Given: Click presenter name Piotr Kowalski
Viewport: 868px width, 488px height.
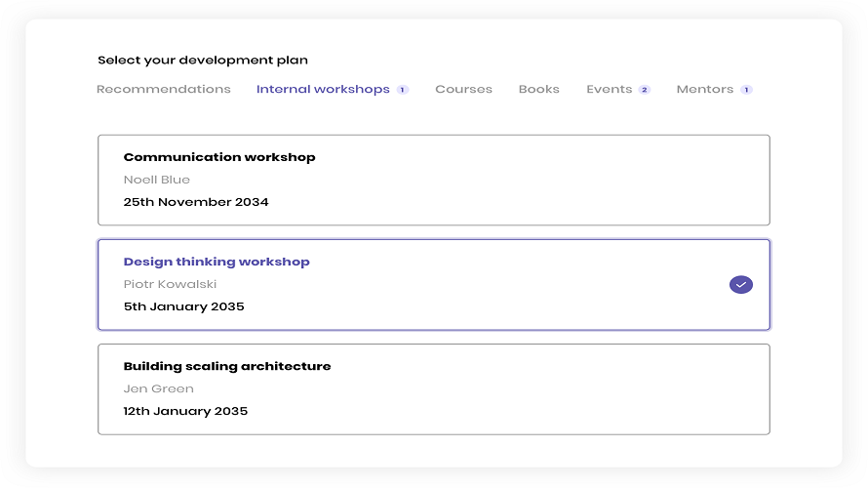Looking at the screenshot, I should 170,284.
